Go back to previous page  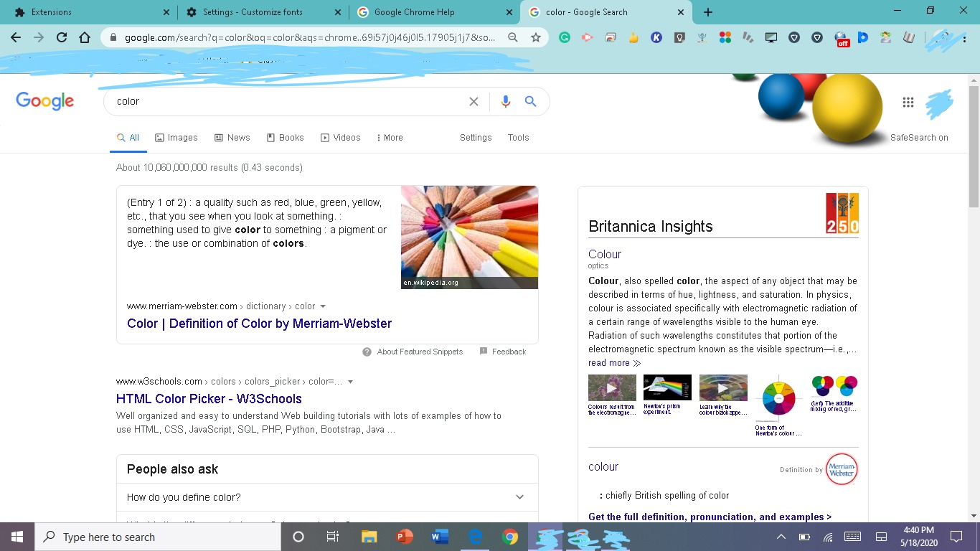[16, 37]
